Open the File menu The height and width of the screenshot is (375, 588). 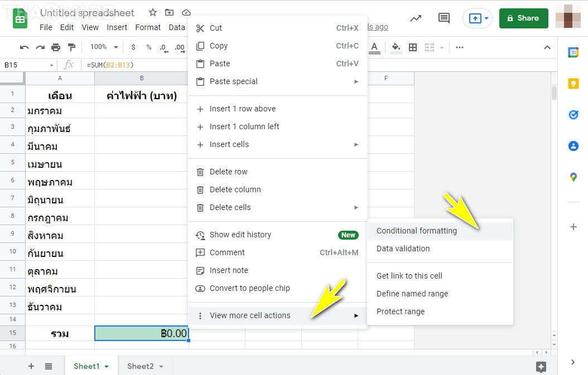pos(46,27)
